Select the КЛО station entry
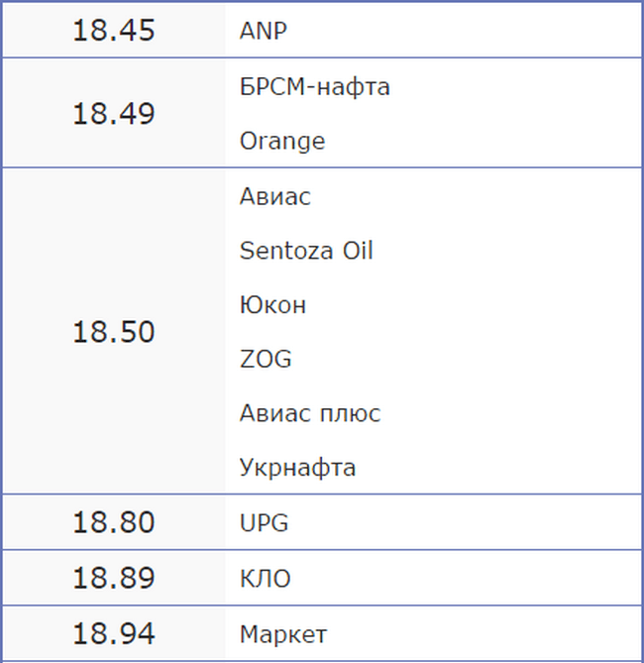Viewport: 644px width, 663px height. tap(265, 578)
